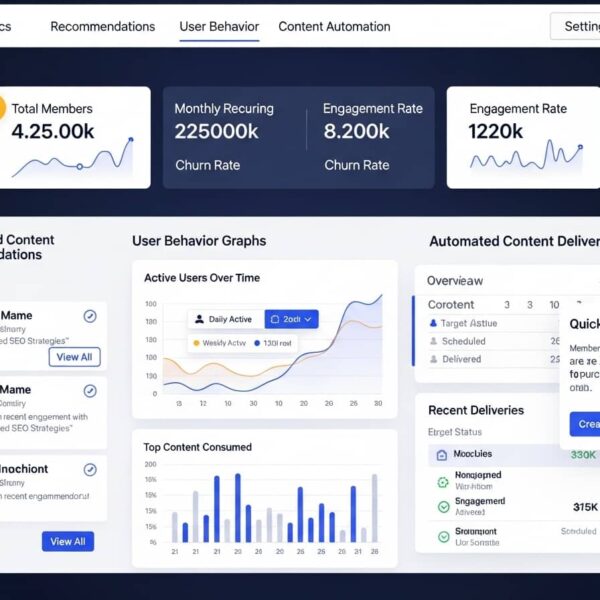The height and width of the screenshot is (600, 600).
Task: Click the Overvieaw heading
Action: tap(455, 281)
